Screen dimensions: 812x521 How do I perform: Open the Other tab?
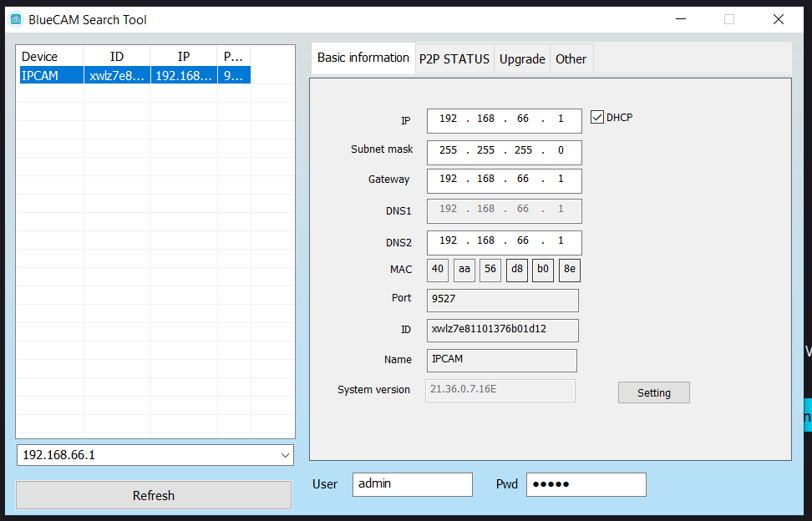571,59
